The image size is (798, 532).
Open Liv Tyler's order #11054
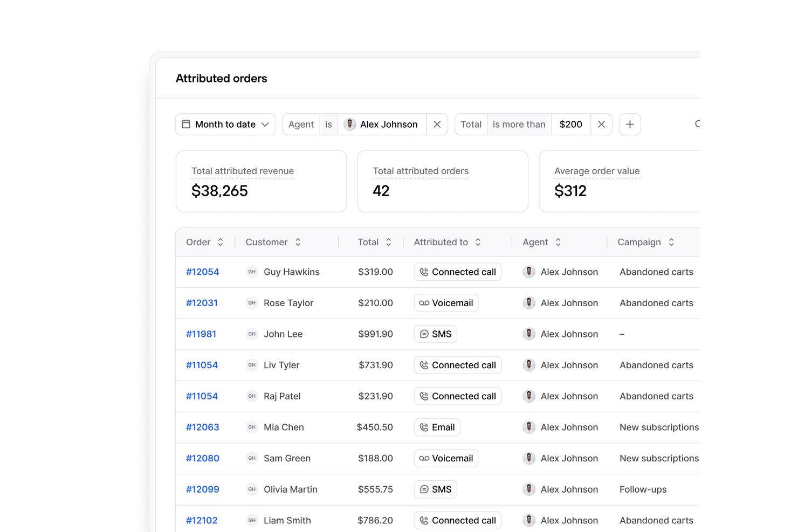[x=202, y=365]
